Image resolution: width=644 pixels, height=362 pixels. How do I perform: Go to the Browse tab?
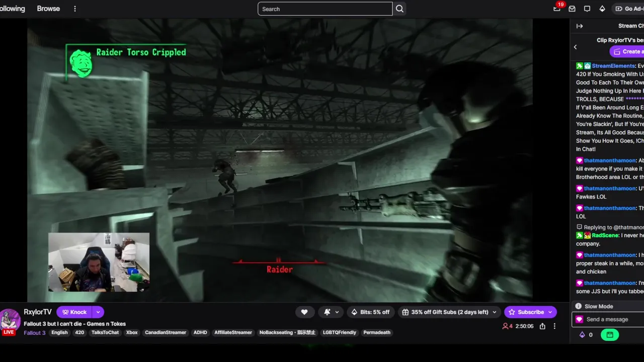[x=48, y=9]
